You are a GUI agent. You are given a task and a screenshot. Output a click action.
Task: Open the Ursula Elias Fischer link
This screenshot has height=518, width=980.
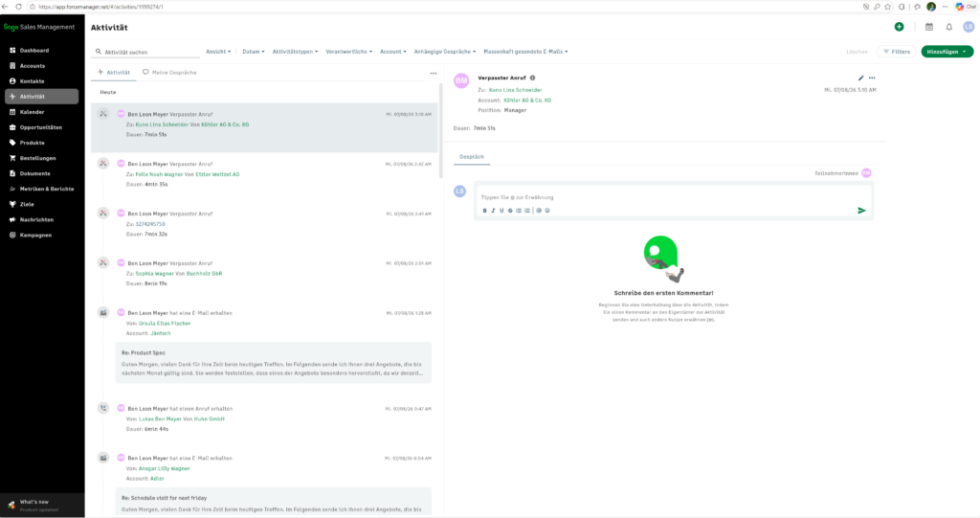(x=165, y=324)
